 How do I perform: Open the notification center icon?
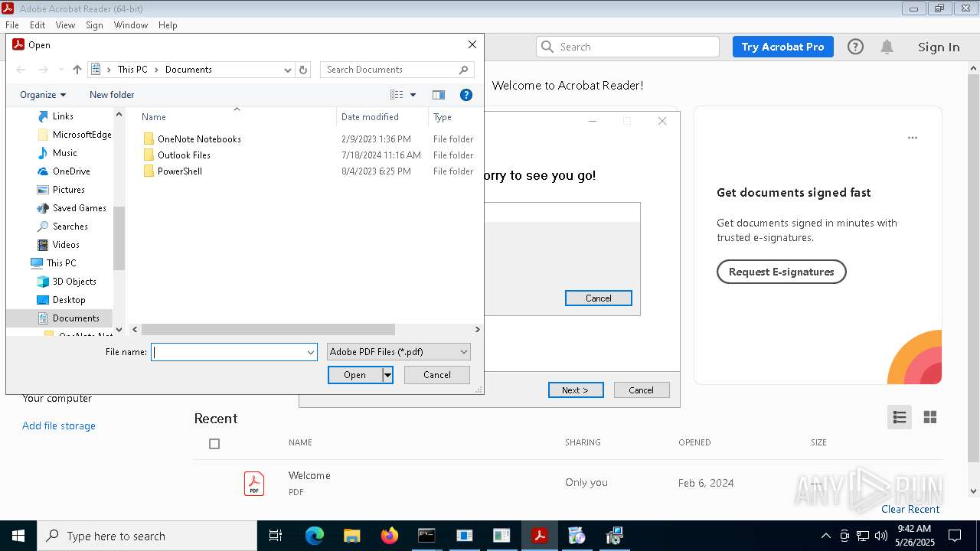click(x=955, y=536)
